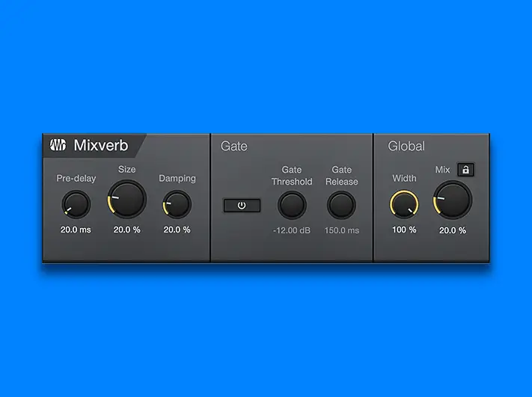This screenshot has width=532, height=397.
Task: Click the 20.0 % value under Size
Action: click(x=127, y=230)
